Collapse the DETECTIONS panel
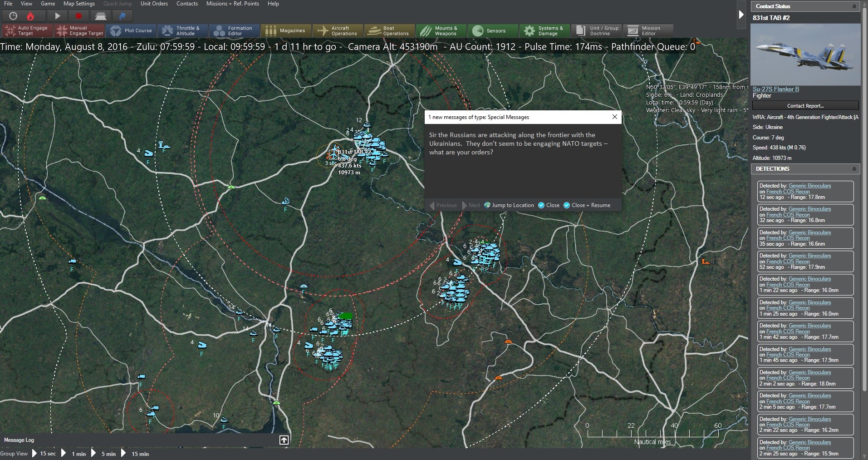Viewport: 868px width, 460px height. [x=855, y=168]
